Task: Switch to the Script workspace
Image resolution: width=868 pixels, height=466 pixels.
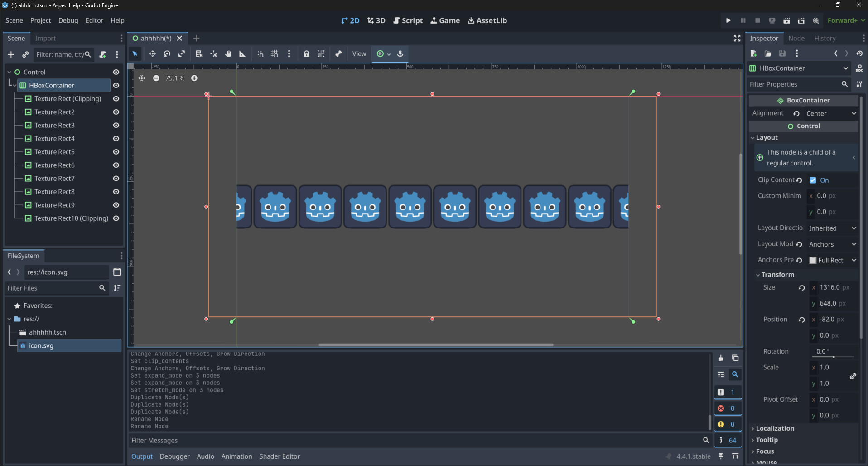Action: [x=408, y=20]
